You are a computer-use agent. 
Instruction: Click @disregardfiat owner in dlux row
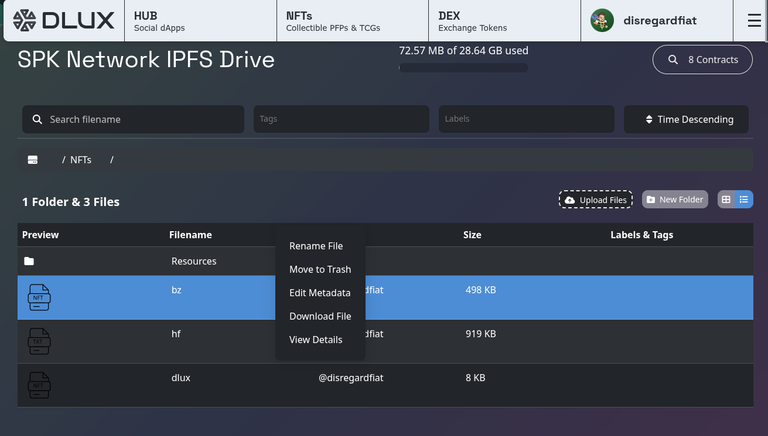point(351,378)
